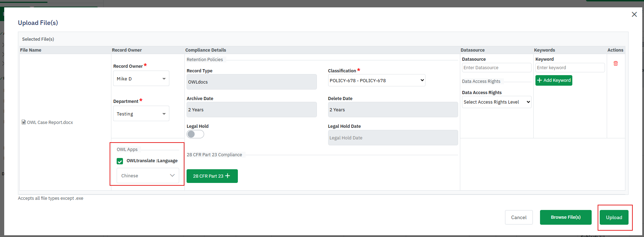Click the Enter keyword text field

570,68
